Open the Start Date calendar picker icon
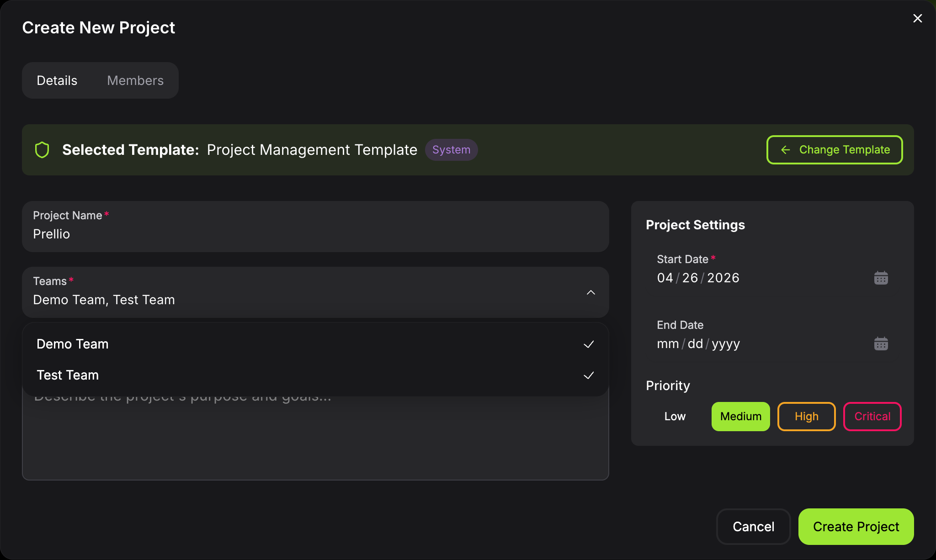 (x=881, y=278)
